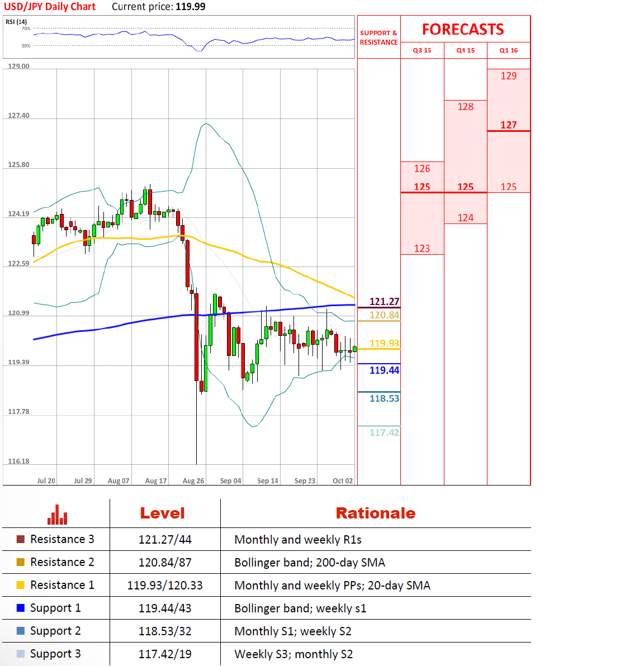The height and width of the screenshot is (666, 644).
Task: Click the bold 127 forecast in Q1 16
Action: [508, 125]
